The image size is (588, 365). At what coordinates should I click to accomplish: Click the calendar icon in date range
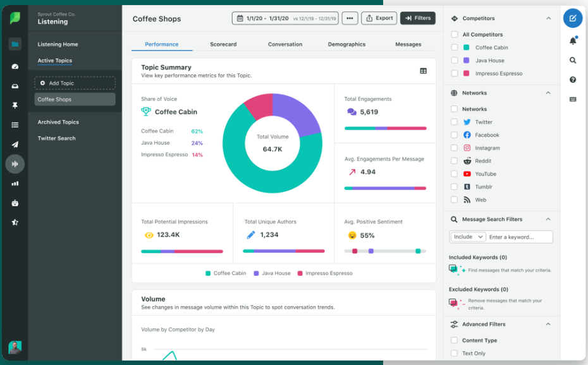240,18
